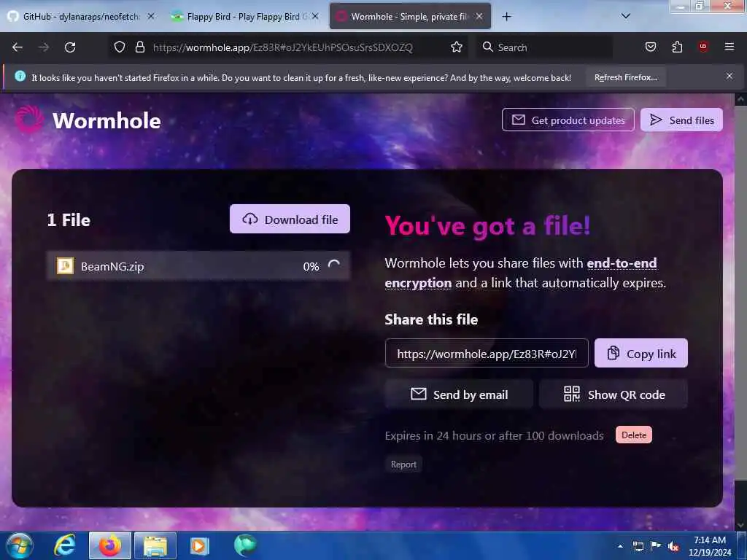Click the Copy link button
Image resolution: width=747 pixels, height=560 pixels.
coord(640,354)
